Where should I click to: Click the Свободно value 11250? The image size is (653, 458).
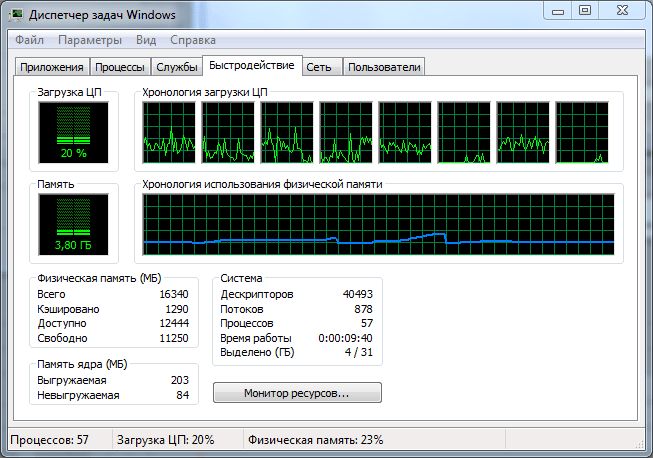click(174, 338)
